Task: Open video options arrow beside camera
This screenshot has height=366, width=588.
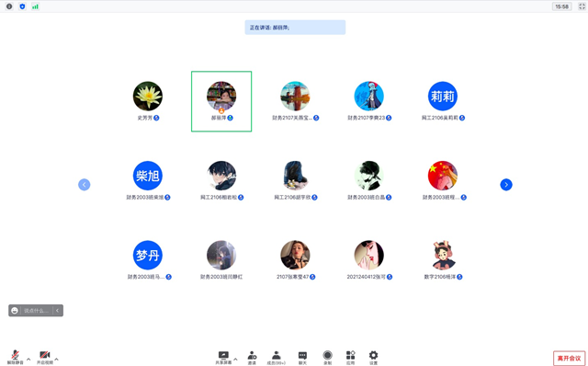Action: 56,360
